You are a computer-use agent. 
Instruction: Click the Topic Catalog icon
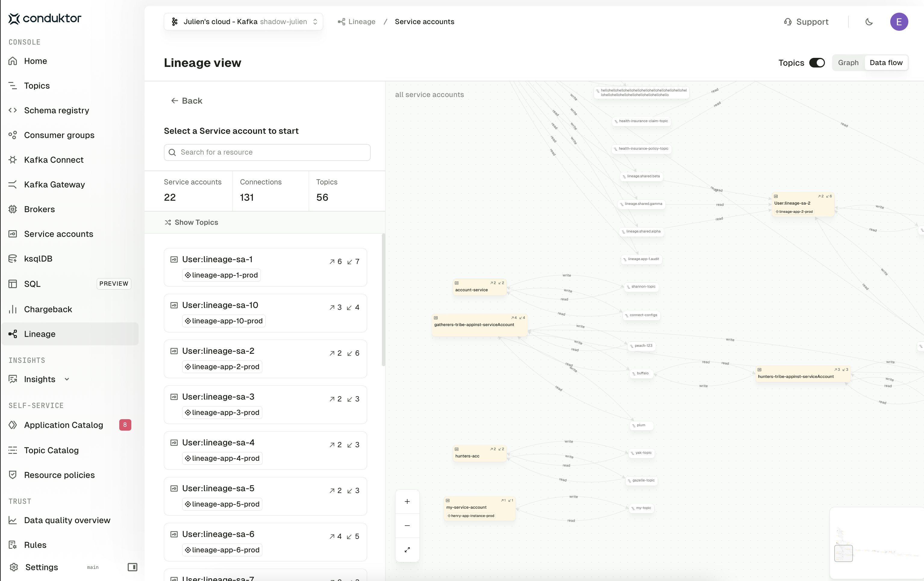[13, 450]
